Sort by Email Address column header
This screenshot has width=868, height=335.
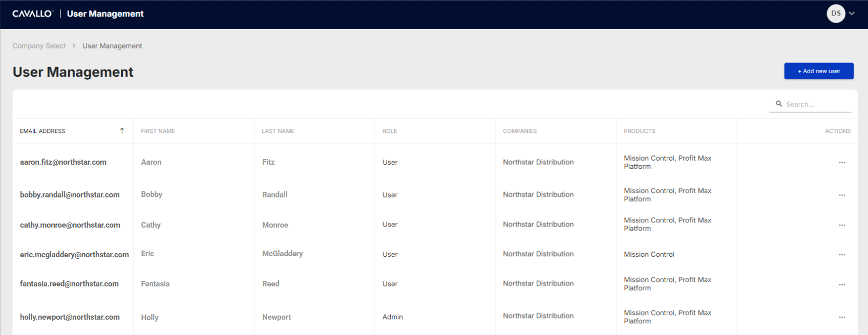tap(43, 131)
